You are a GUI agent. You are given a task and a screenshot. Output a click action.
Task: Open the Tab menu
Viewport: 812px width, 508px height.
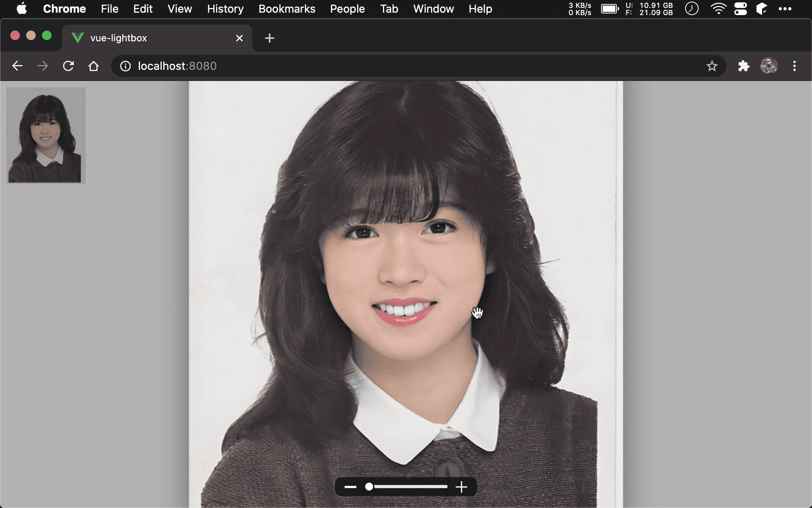click(389, 9)
